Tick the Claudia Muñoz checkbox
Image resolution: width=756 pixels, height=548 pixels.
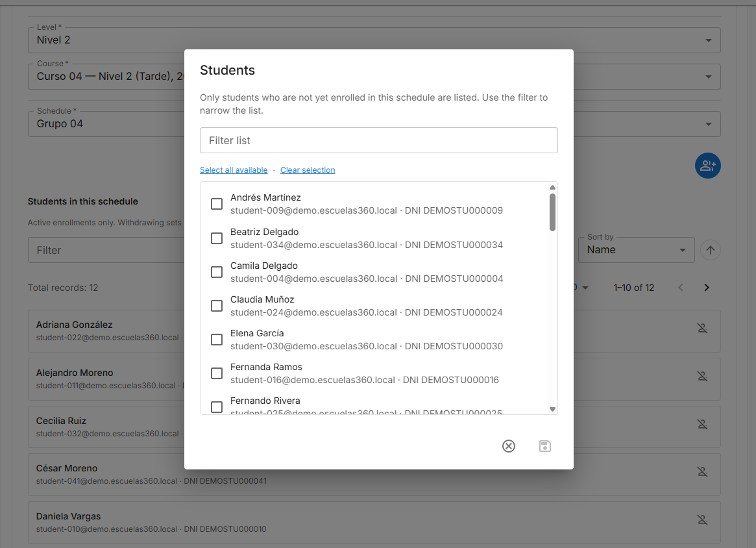coord(217,306)
